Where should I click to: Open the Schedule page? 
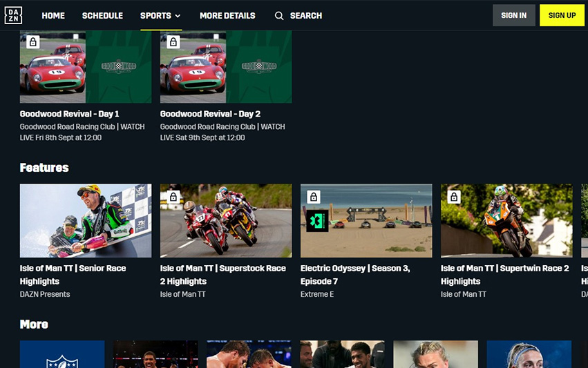(x=102, y=16)
